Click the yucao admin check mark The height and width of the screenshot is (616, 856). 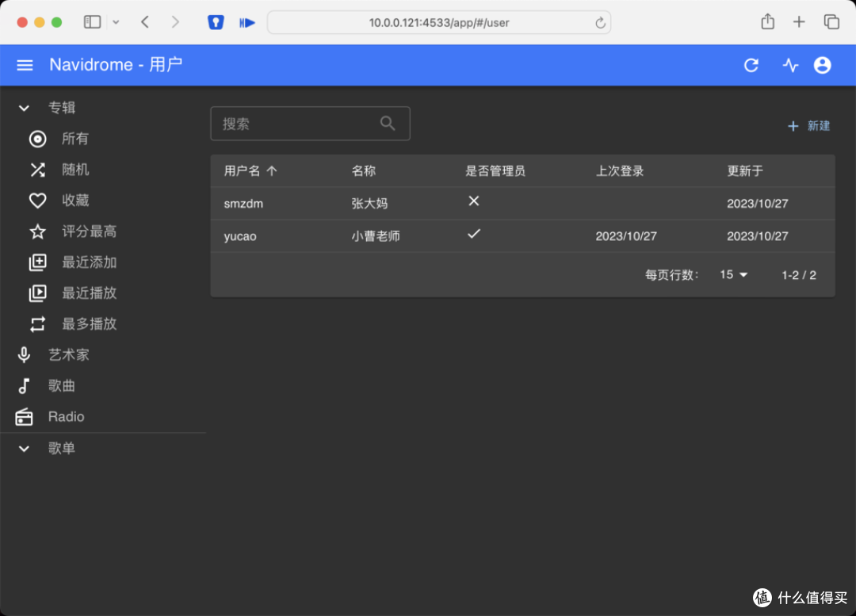tap(473, 234)
